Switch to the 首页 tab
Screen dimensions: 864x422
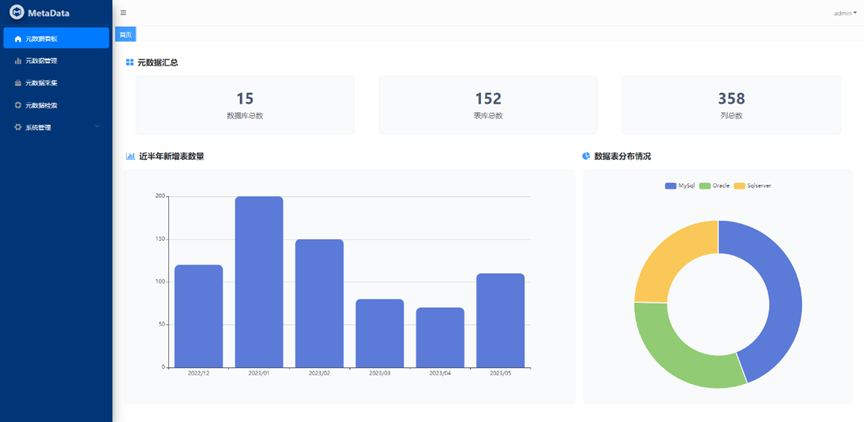click(125, 35)
